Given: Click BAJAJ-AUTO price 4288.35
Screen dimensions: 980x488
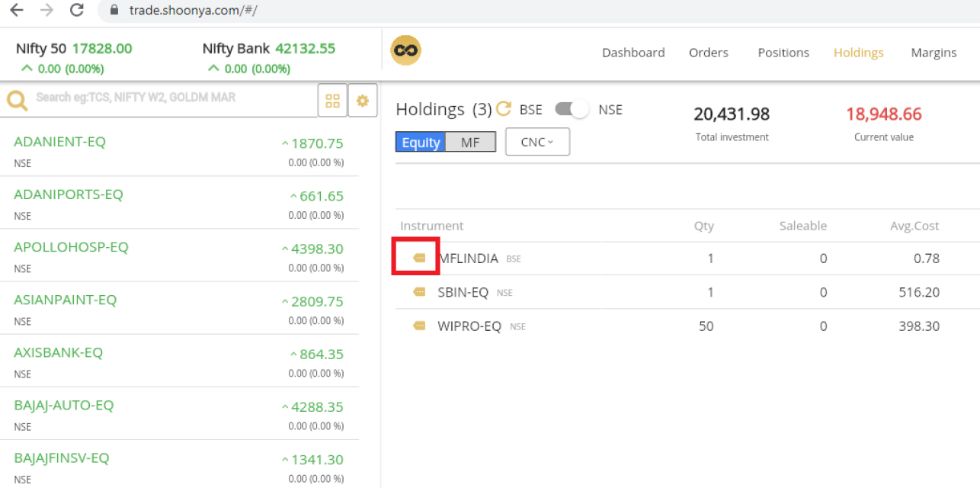Looking at the screenshot, I should 317,406.
